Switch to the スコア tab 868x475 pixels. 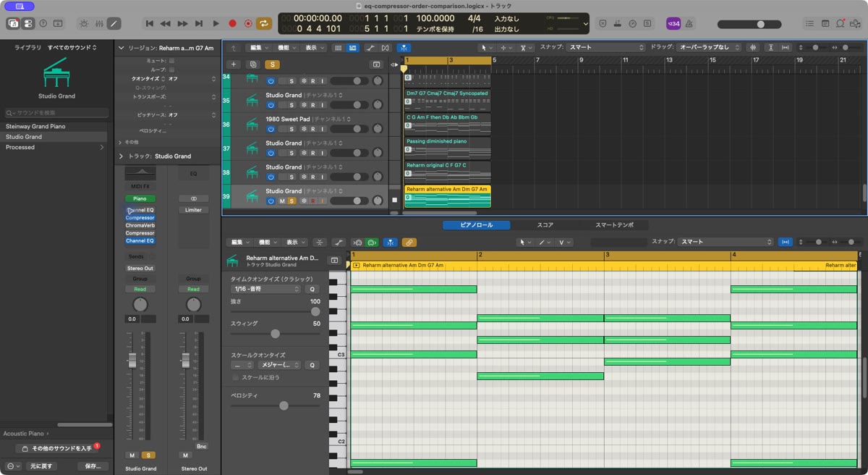point(545,225)
